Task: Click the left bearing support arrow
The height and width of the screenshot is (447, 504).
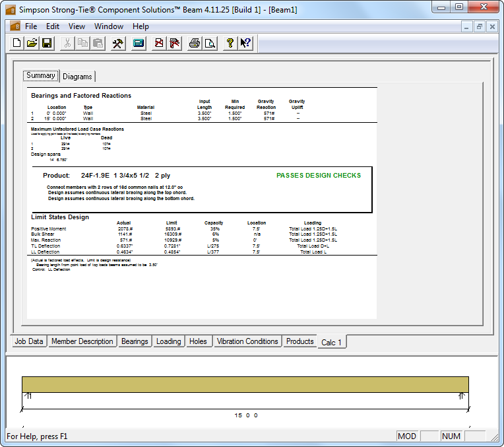Action: (x=28, y=396)
